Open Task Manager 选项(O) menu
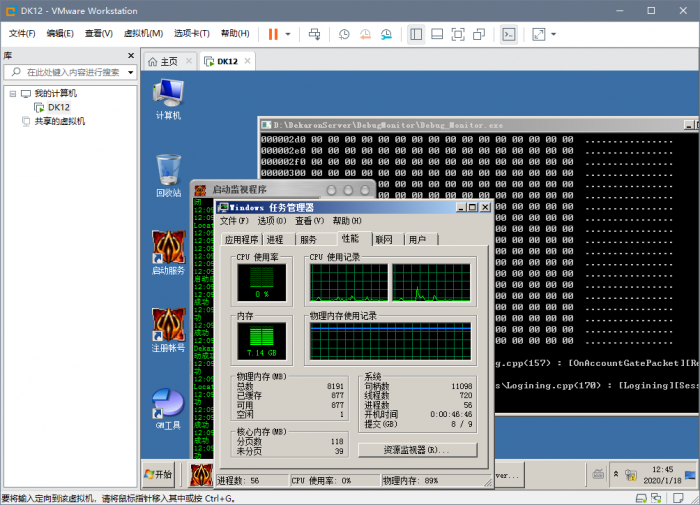 click(271, 221)
